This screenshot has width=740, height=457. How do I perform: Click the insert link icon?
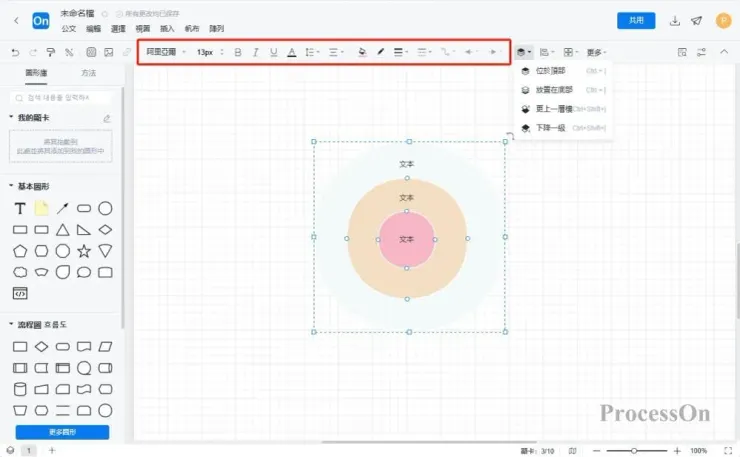[x=127, y=52]
